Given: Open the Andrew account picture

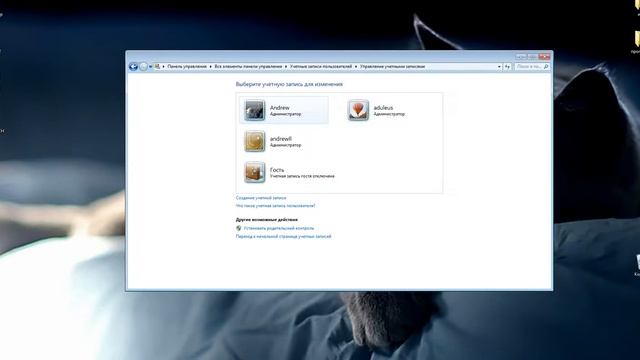Looking at the screenshot, I should (254, 110).
